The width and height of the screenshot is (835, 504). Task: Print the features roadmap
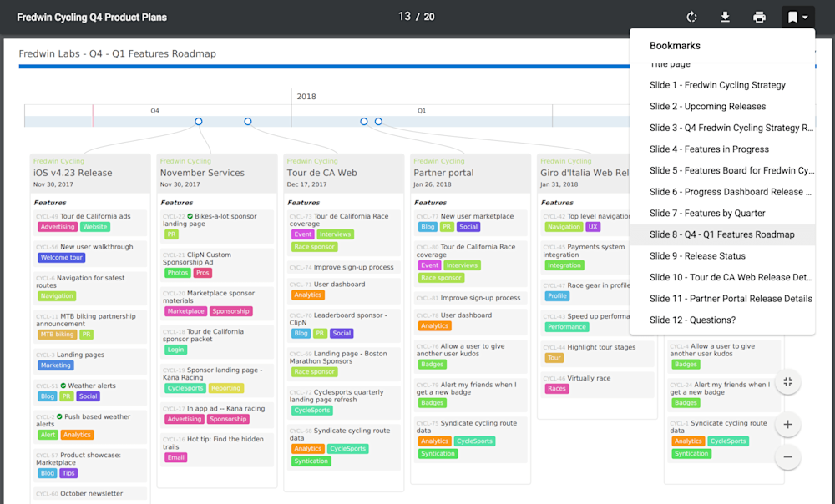tap(759, 16)
